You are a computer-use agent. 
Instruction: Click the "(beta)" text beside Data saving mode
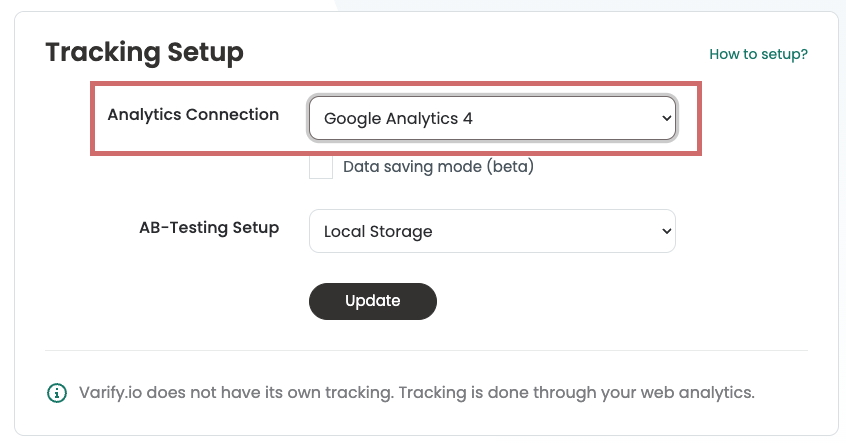510,166
